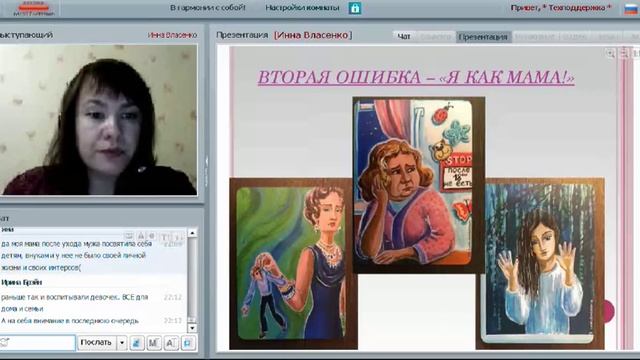
Task: Click the В гармонии с собой! room title
Action: pyautogui.click(x=208, y=8)
